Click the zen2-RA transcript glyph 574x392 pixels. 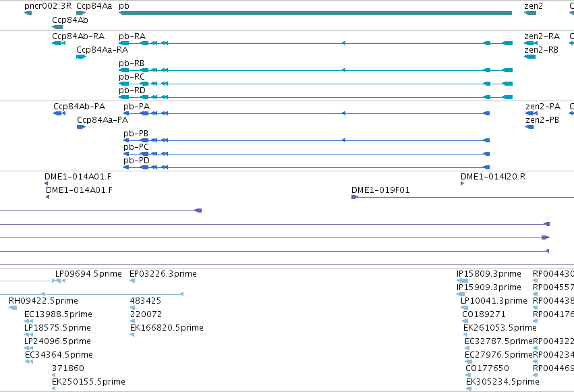(531, 43)
